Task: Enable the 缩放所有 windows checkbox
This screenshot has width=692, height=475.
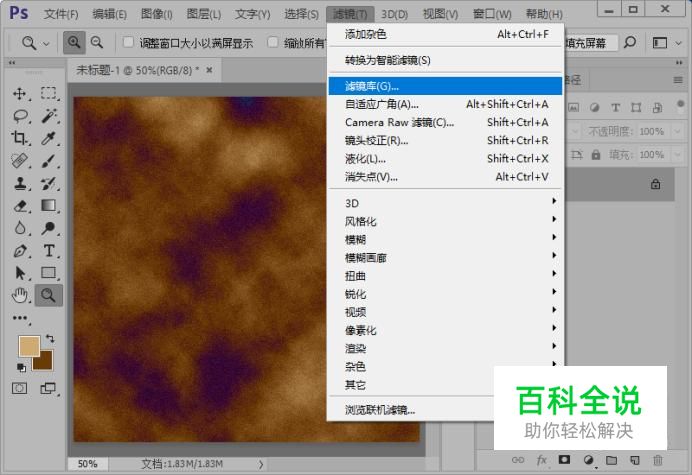Action: [273, 42]
